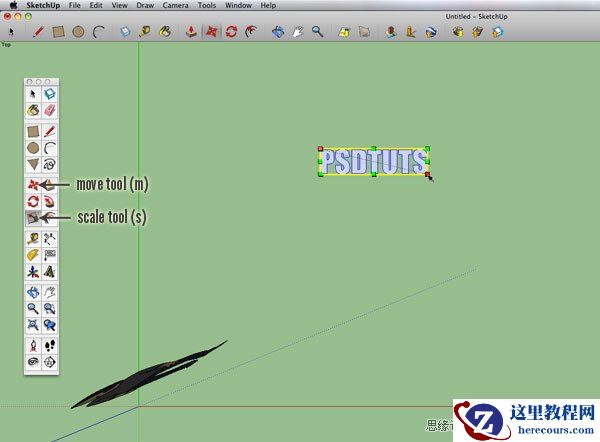Open the Edit menu
The width and height of the screenshot is (600, 442).
[96, 5]
